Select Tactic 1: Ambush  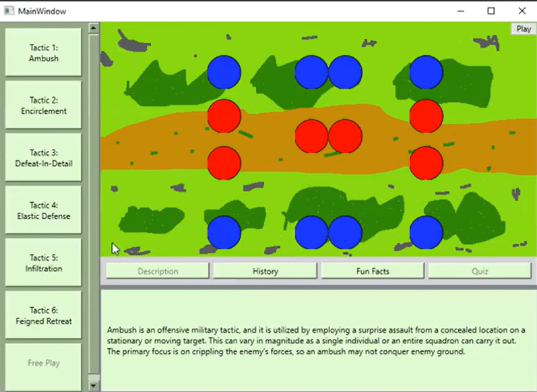[x=44, y=53]
